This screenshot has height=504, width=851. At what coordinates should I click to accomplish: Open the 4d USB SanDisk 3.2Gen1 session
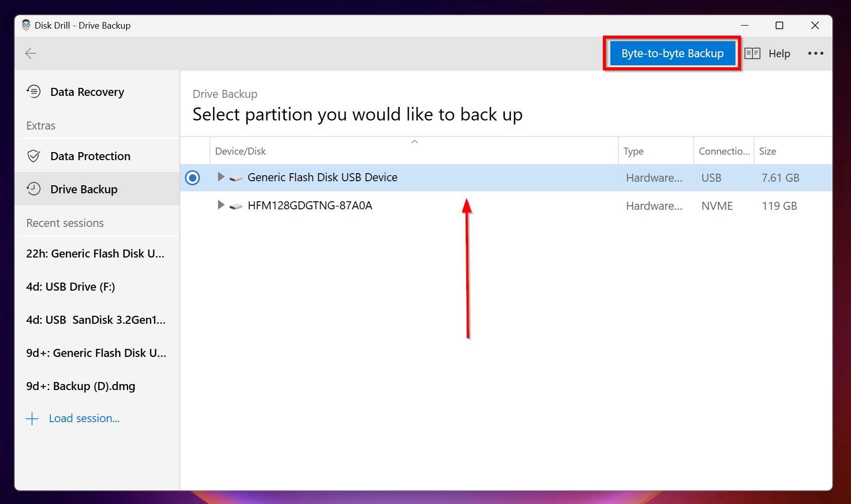coord(97,320)
